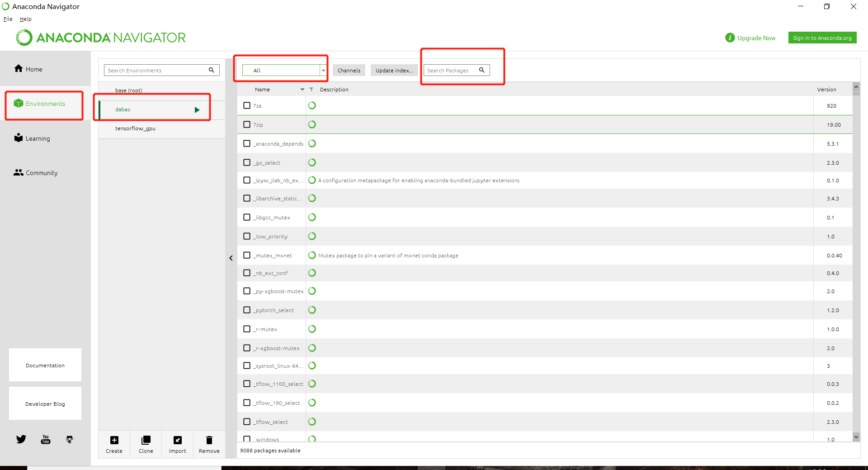Open the YouTube link icon
Image resolution: width=868 pixels, height=470 pixels.
(x=46, y=439)
